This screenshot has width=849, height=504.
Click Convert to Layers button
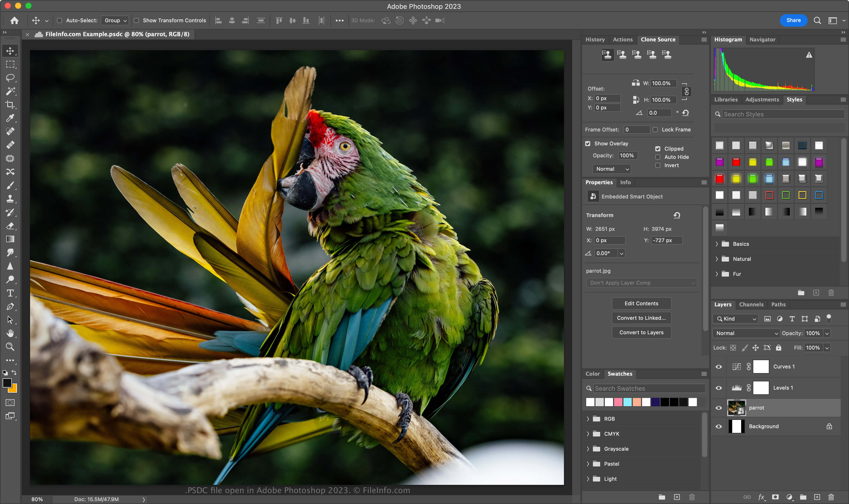(641, 332)
